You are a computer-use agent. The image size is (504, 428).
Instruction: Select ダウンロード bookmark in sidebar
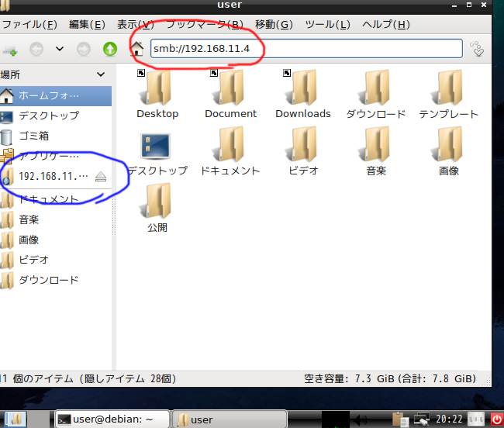coord(56,280)
